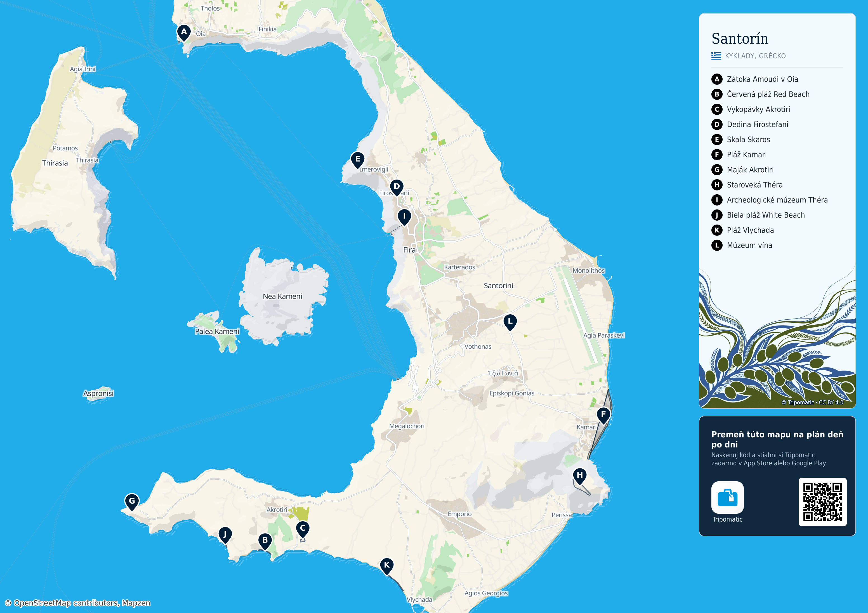Click the 'Fira' town label
This screenshot has width=868, height=613.
[409, 250]
